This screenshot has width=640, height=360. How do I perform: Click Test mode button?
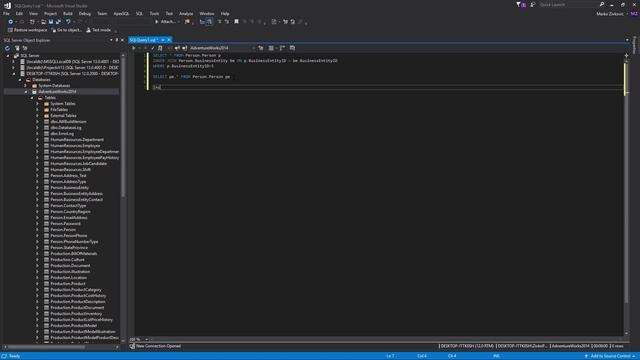coord(98,30)
